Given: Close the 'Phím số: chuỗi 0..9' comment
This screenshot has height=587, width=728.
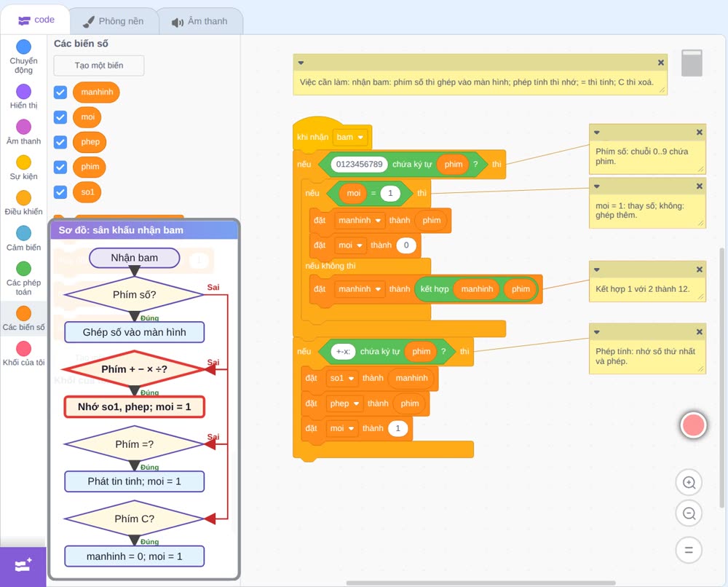Looking at the screenshot, I should 699,133.
